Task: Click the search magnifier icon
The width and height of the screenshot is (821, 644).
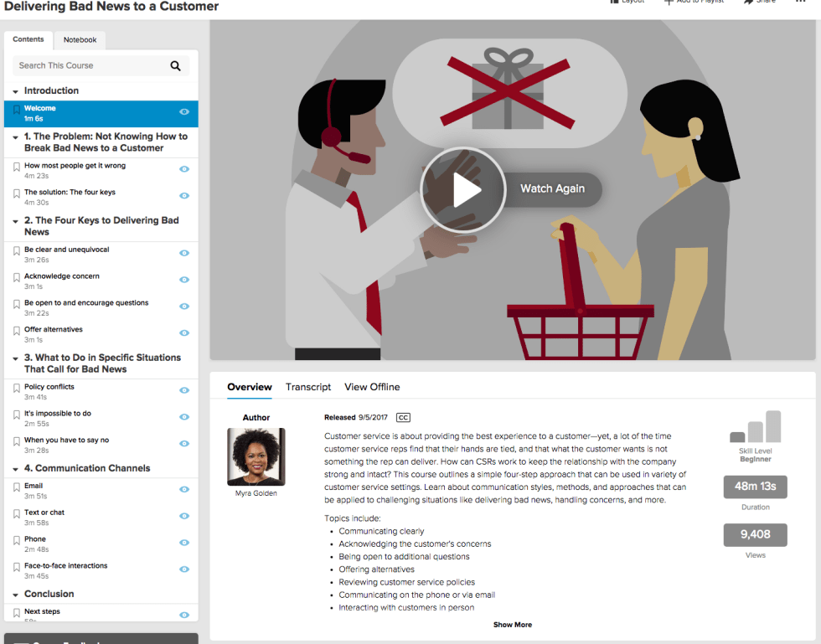Action: click(175, 65)
